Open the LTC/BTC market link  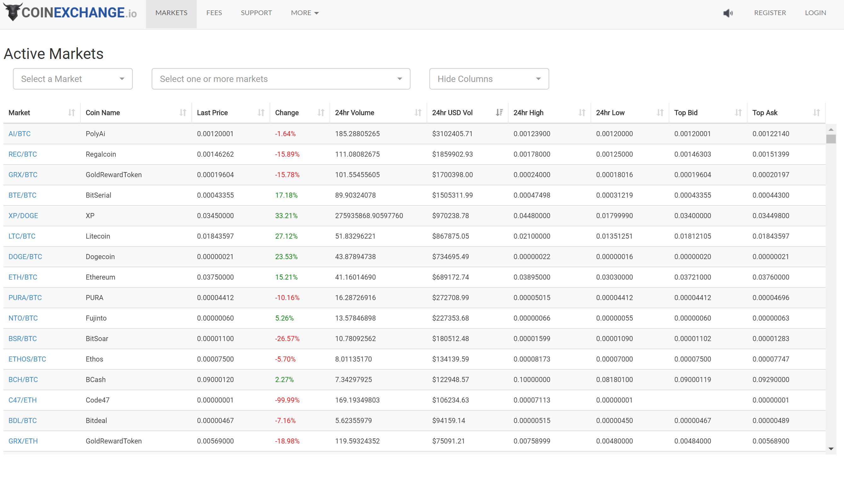click(22, 236)
